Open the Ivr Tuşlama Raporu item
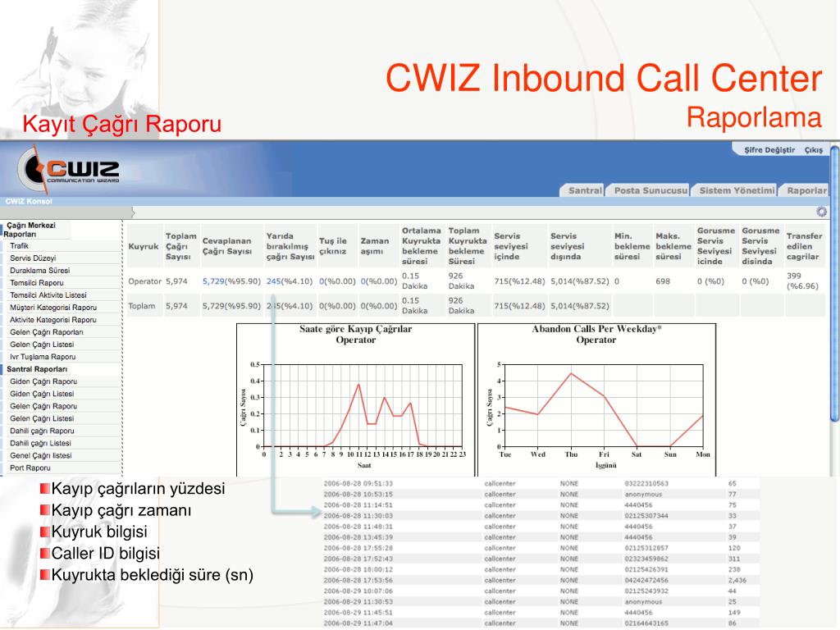The height and width of the screenshot is (630, 840). coord(43,357)
